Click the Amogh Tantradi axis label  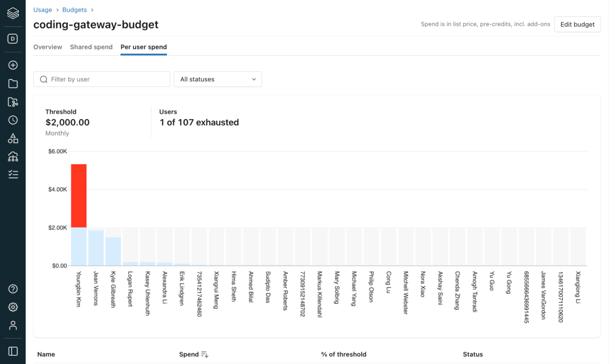tap(475, 292)
